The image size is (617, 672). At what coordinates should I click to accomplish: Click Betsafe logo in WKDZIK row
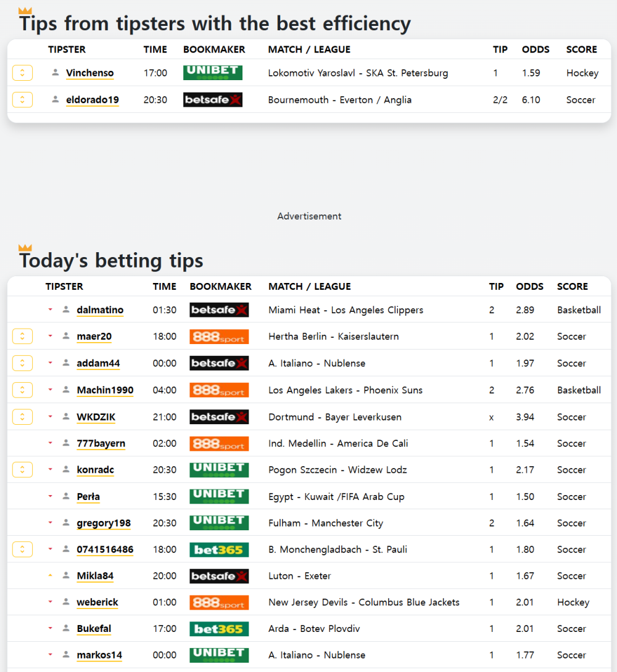point(219,417)
